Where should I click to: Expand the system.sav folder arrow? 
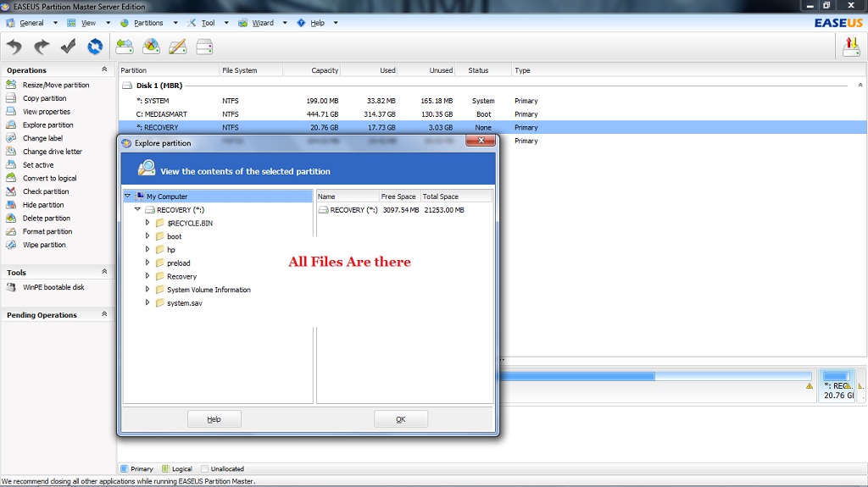coord(147,302)
